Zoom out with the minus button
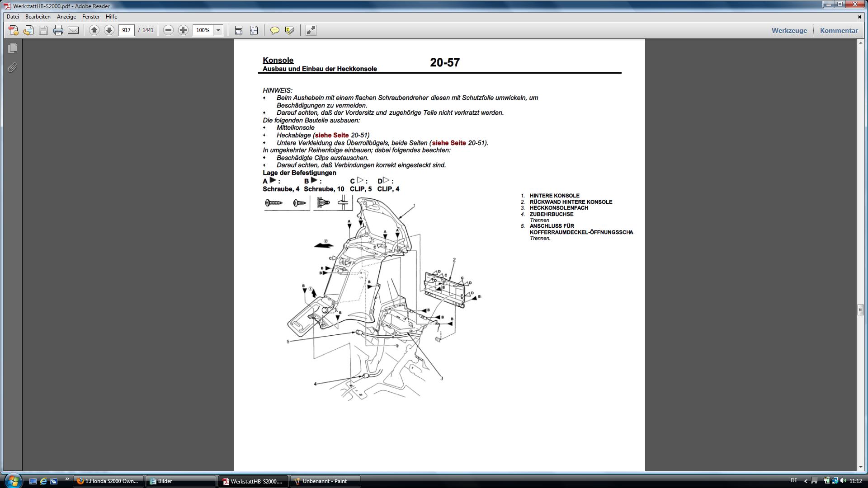Image resolution: width=868 pixels, height=488 pixels. click(x=168, y=30)
